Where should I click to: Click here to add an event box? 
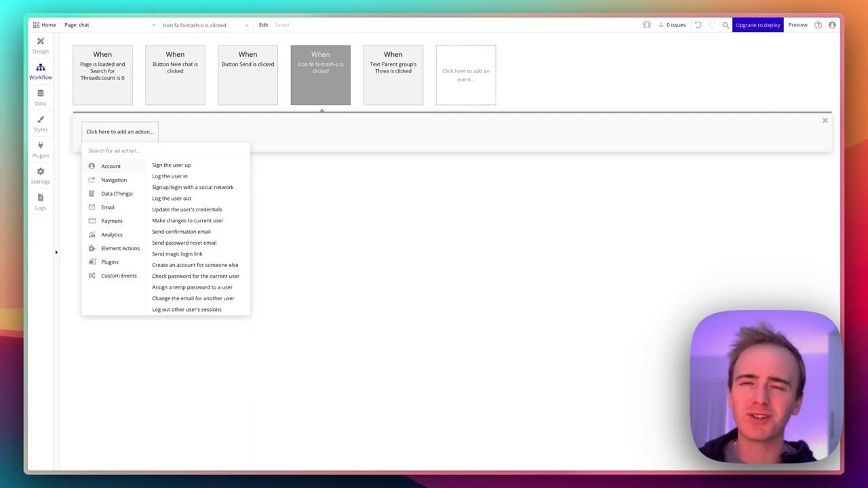pyautogui.click(x=466, y=75)
